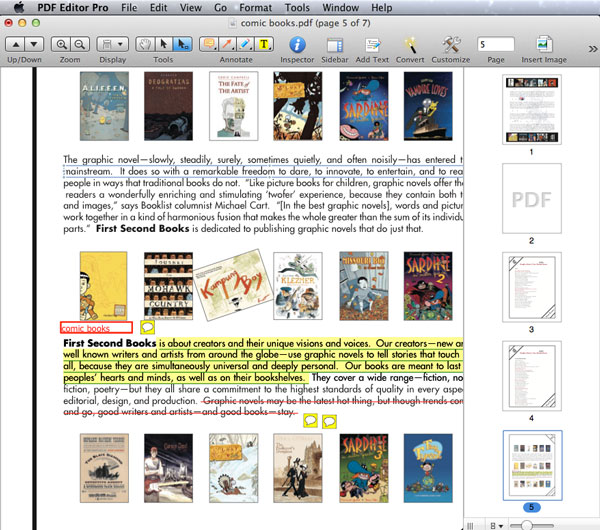600x530 pixels.
Task: Click the red 'comic books' link box
Action: [x=96, y=328]
